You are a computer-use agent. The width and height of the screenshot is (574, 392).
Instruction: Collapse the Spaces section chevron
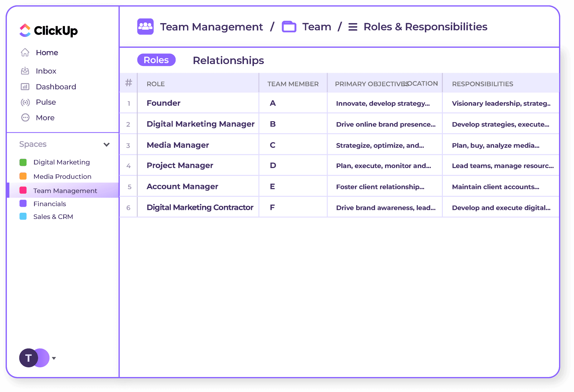[x=106, y=144]
